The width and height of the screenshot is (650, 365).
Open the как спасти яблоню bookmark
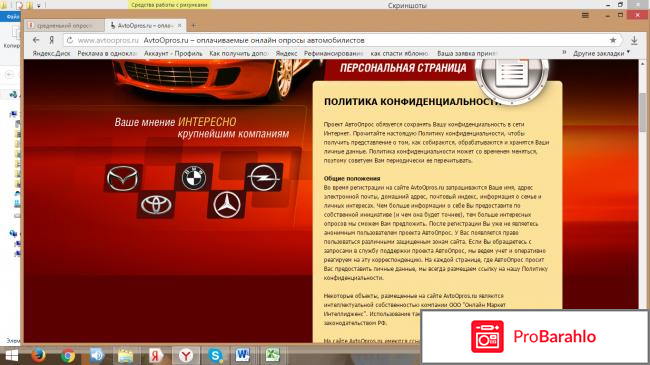(400, 54)
